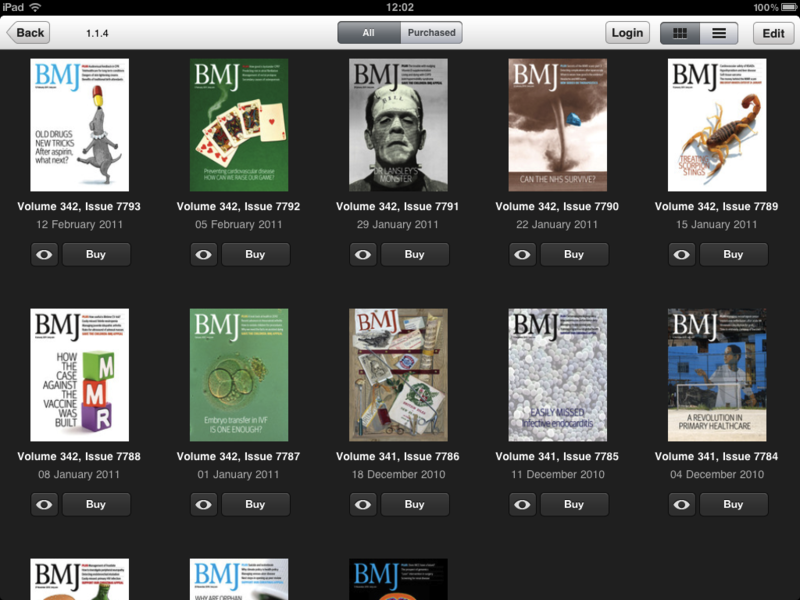This screenshot has height=600, width=800.
Task: Open the Issue 7786 collage cover
Action: (398, 375)
